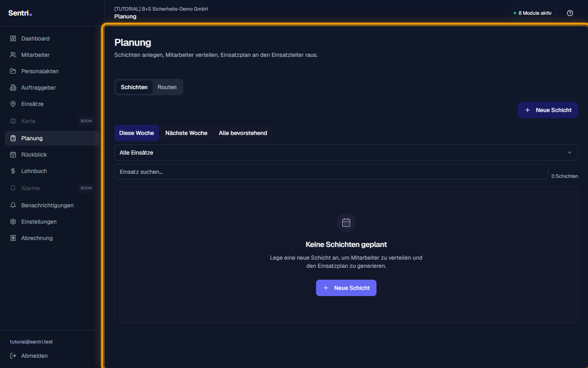Click the 8 Module aktiv status badge

coord(532,13)
